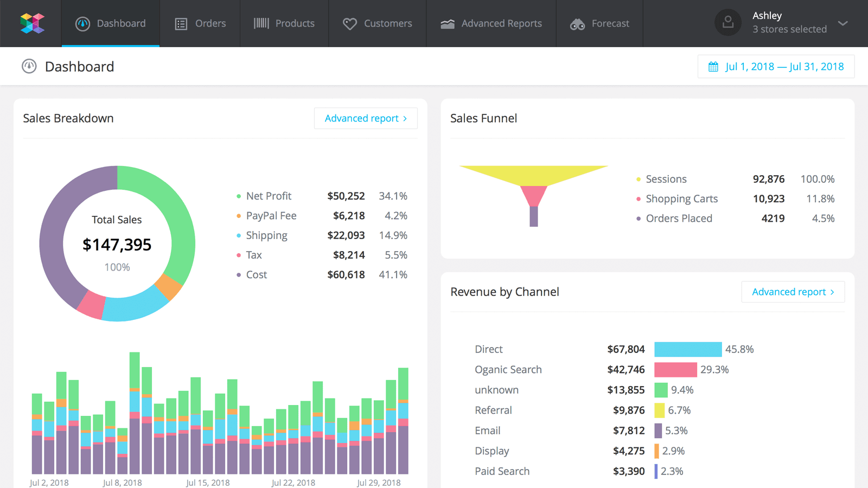The image size is (868, 488).
Task: Click the Products barcode icon
Action: point(261,23)
